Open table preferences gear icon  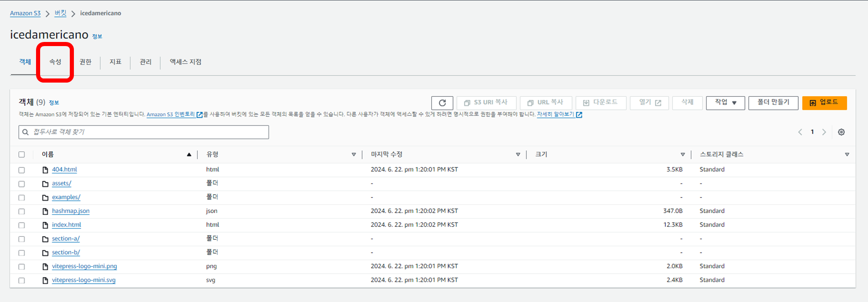point(841,132)
